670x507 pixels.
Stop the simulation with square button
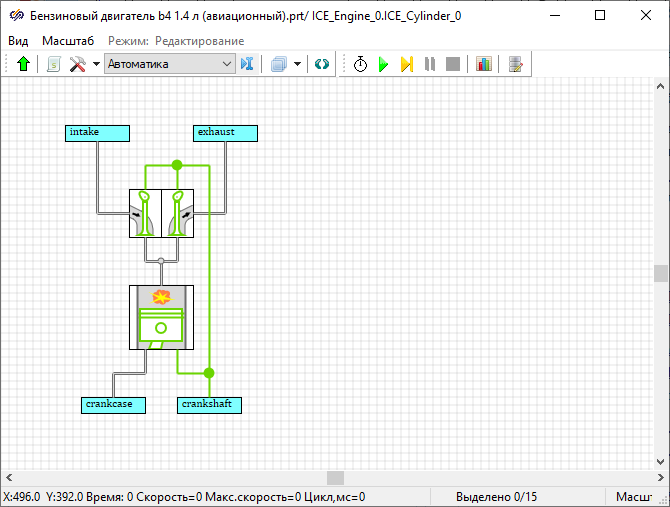click(x=453, y=64)
